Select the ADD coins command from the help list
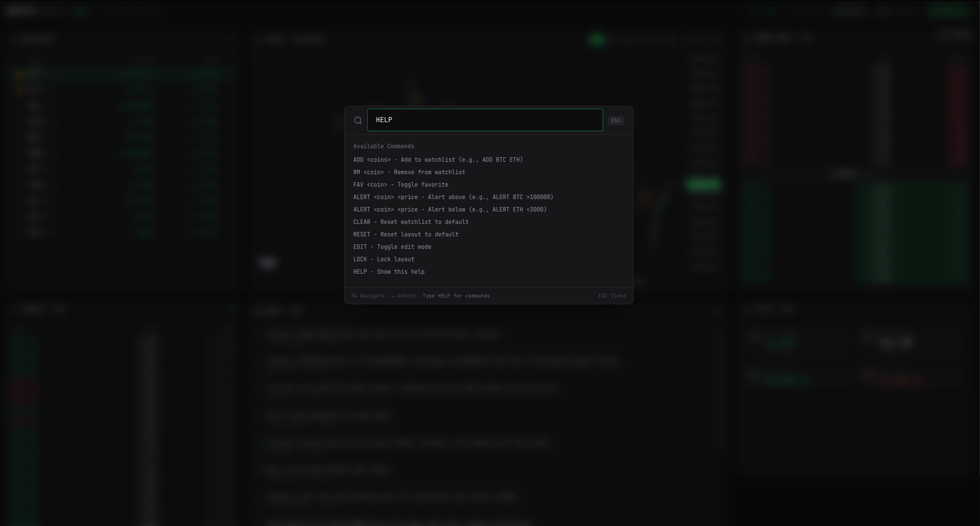980x526 pixels. click(439, 159)
